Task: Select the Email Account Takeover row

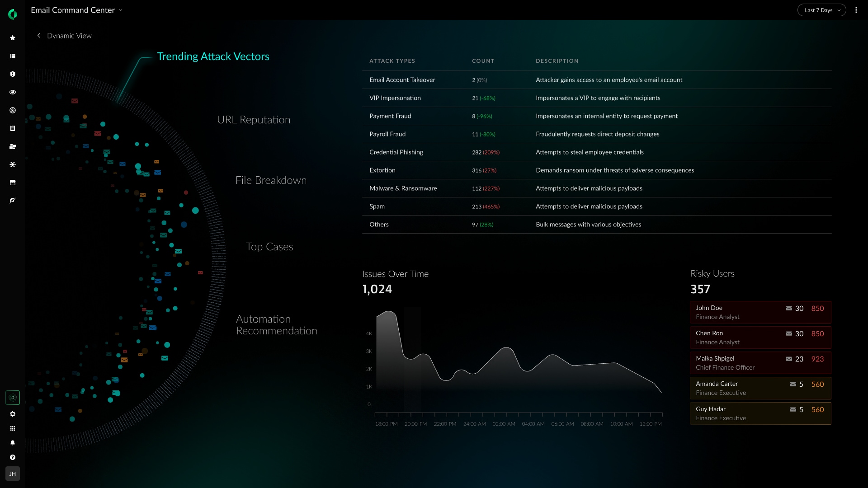Action: coord(597,80)
